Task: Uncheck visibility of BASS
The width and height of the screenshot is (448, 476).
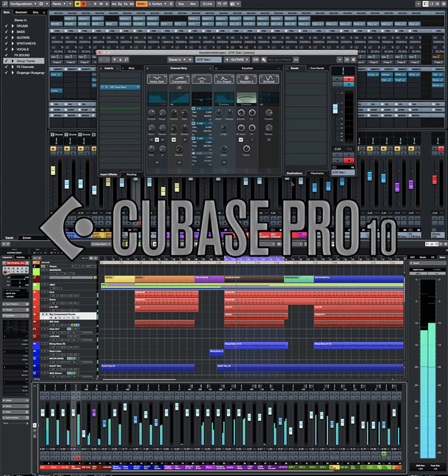Action: coord(6,32)
